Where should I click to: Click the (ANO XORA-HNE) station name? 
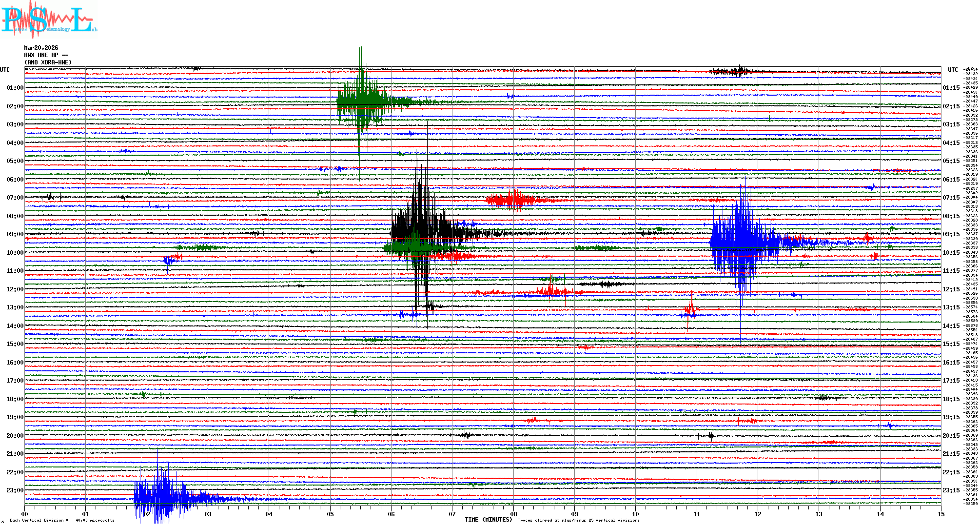pos(48,62)
